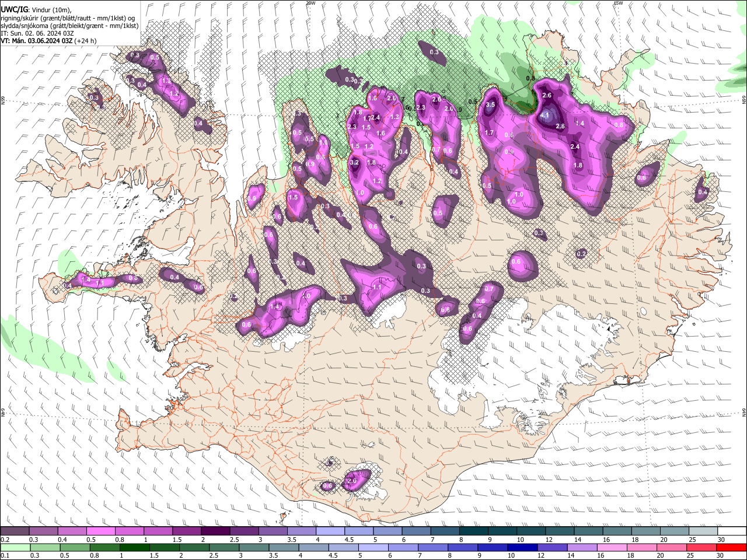747x560 pixels.
Task: Click the header text 'UWC/IG: Vindur (10m)'
Action: click(x=36, y=10)
